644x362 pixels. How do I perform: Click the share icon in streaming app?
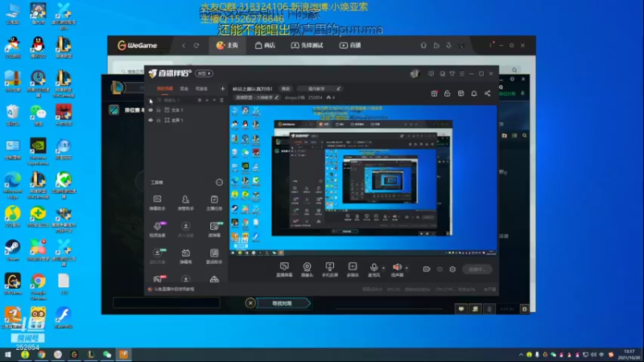(488, 93)
